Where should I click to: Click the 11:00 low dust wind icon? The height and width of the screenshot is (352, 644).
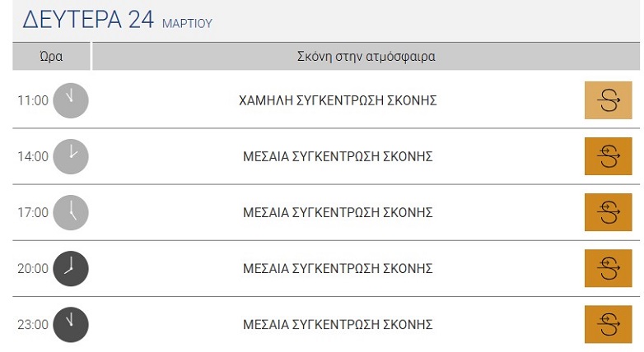click(608, 100)
